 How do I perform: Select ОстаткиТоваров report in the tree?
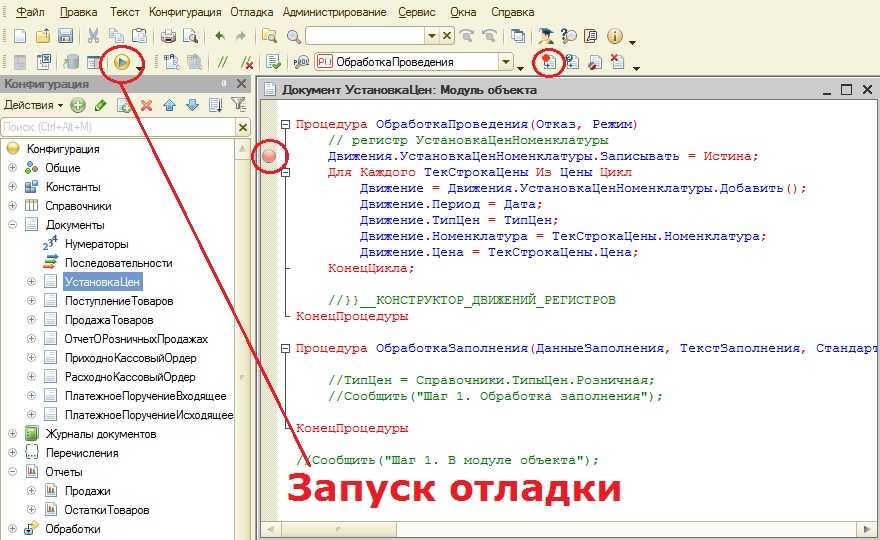pyautogui.click(x=107, y=510)
